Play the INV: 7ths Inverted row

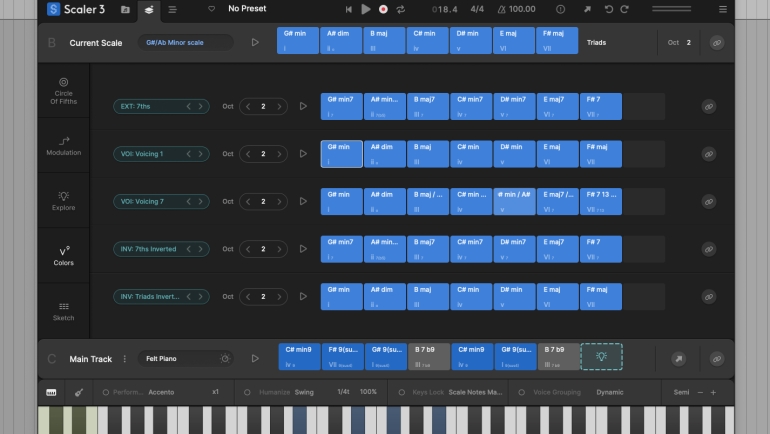[303, 249]
